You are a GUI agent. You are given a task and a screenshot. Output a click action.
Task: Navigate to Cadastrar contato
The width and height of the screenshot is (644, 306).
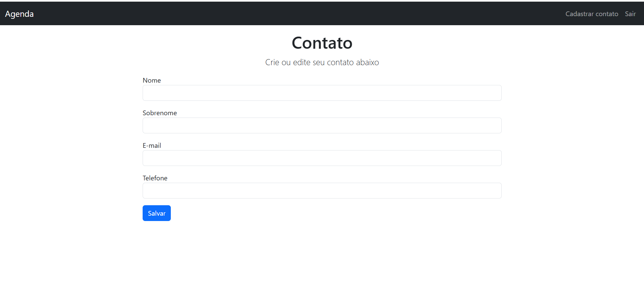[592, 14]
